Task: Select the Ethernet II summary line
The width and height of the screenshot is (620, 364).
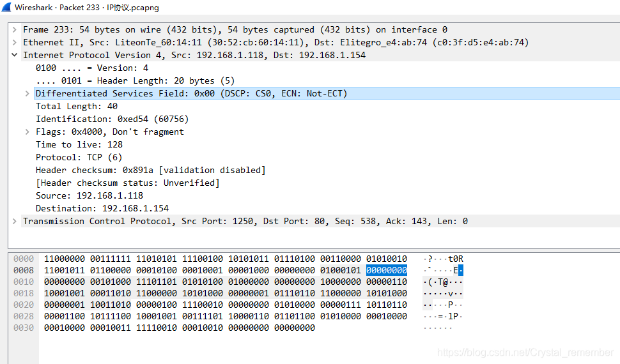Action: click(276, 42)
